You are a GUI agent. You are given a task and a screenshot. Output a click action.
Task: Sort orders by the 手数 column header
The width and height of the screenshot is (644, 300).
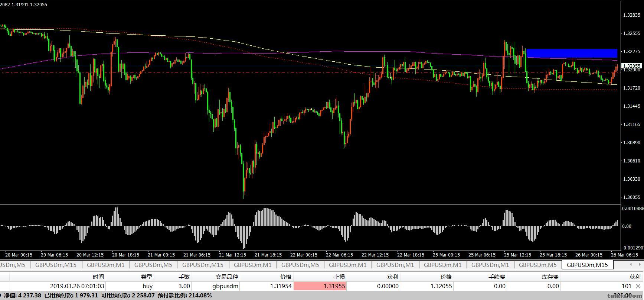(184, 277)
